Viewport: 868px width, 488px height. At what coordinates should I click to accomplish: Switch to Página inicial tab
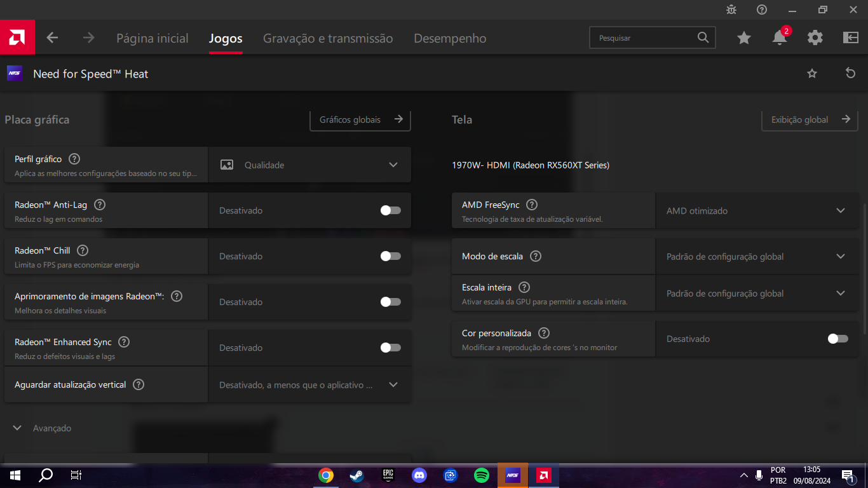point(153,38)
